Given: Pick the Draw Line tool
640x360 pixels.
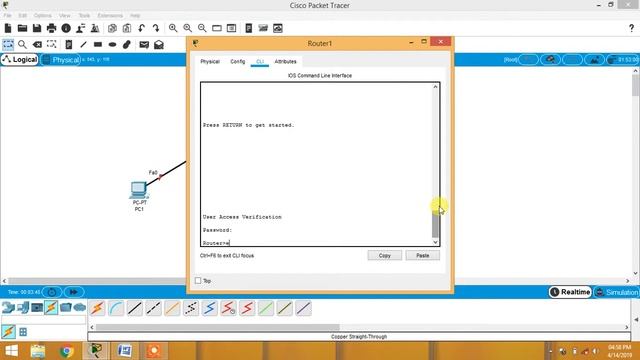Looking at the screenshot, I should 83,44.
